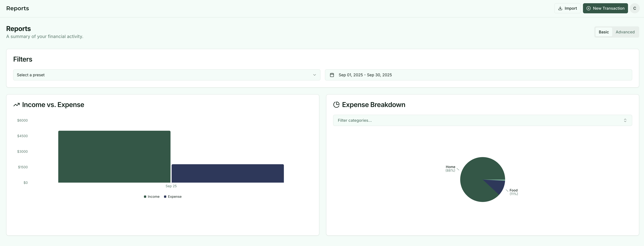Click the $0 axis label
The width and height of the screenshot is (644, 246).
point(26,183)
